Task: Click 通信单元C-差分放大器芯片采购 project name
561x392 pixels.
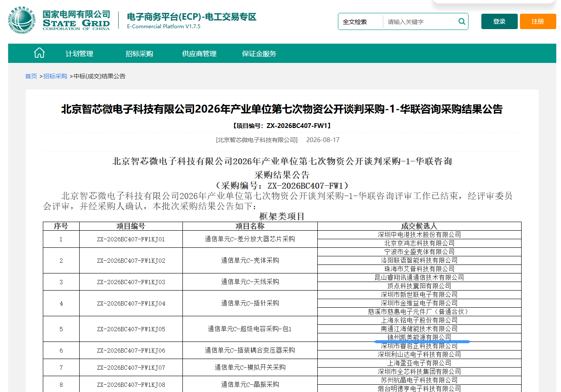Action: (x=250, y=239)
